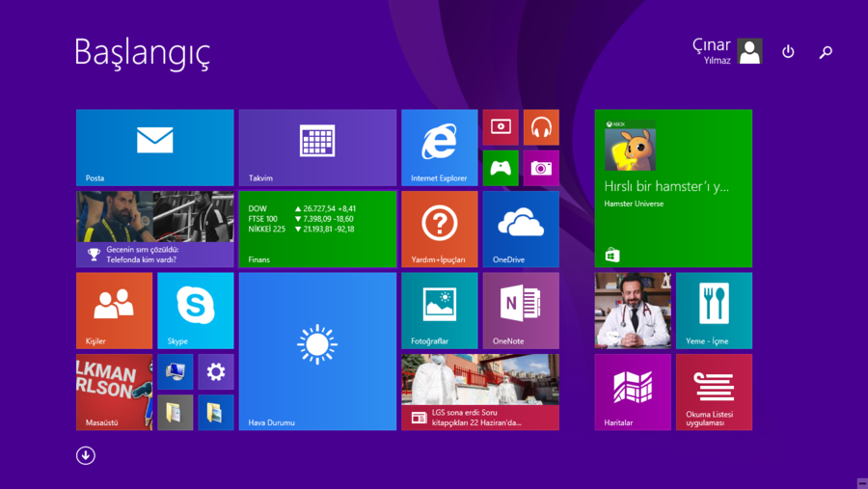Viewport: 868px width, 489px height.
Task: Open the power options button
Action: [x=788, y=52]
